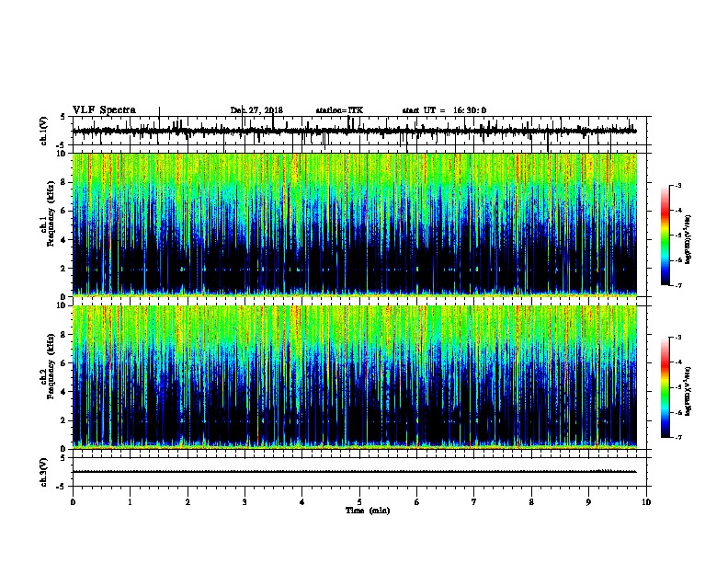728x563 pixels.
Task: Click tick label "9" on the time axis
Action: coord(588,502)
